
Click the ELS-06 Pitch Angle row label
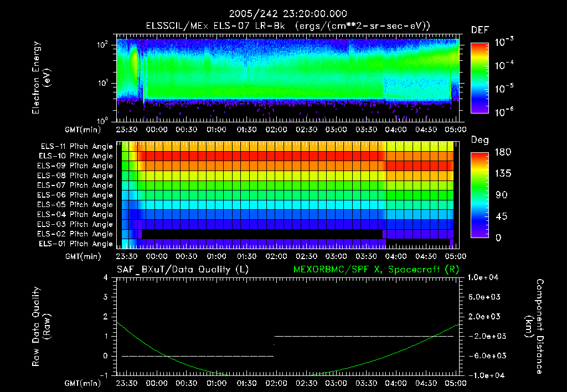75,195
